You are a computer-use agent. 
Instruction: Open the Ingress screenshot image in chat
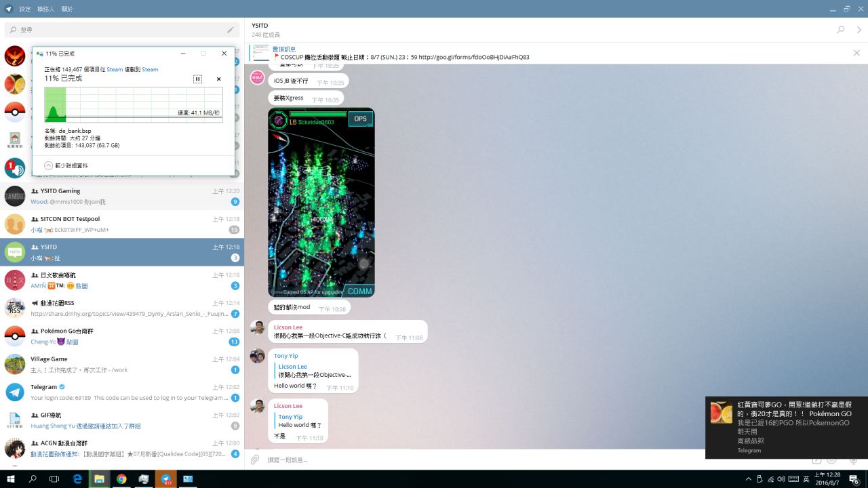click(x=321, y=202)
